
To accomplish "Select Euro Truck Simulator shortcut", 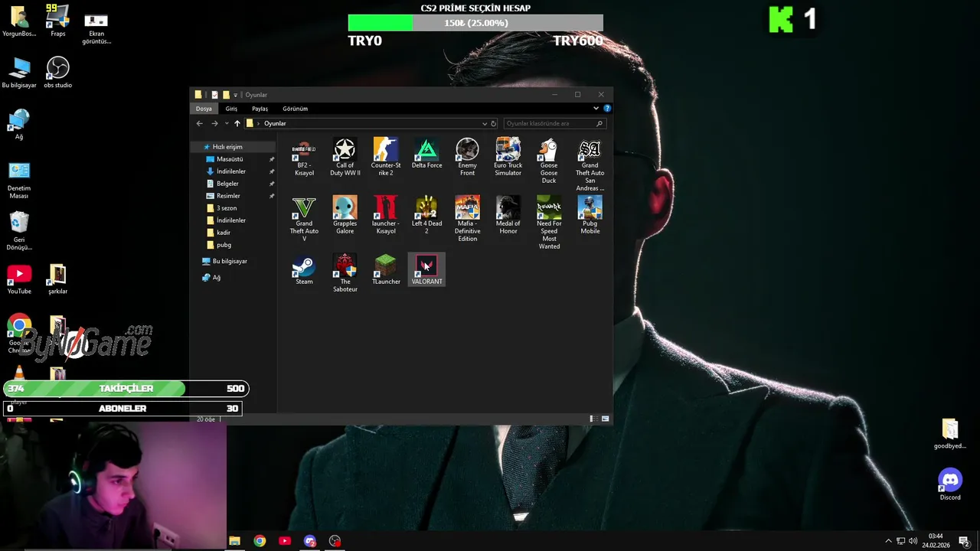I will 508,158.
